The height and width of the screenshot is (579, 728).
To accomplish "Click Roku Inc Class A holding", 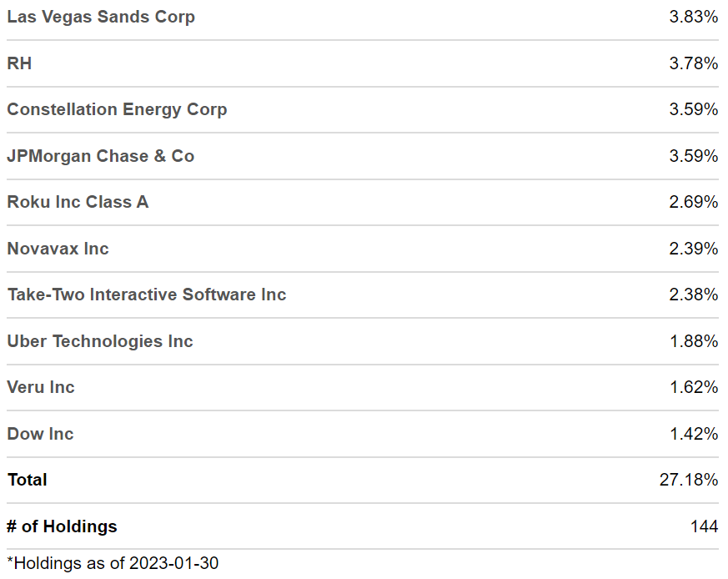I will click(x=78, y=202).
